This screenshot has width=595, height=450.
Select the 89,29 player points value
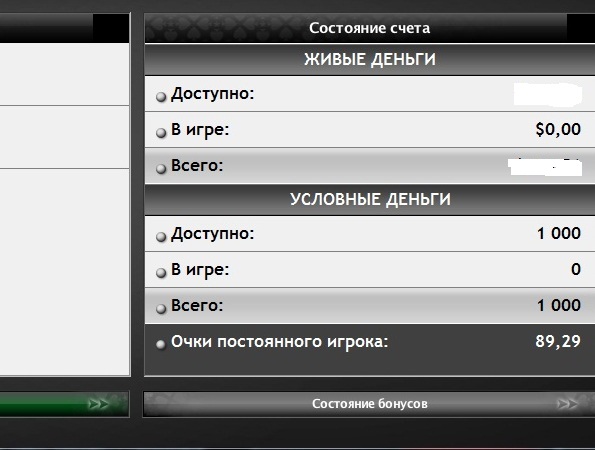click(558, 341)
